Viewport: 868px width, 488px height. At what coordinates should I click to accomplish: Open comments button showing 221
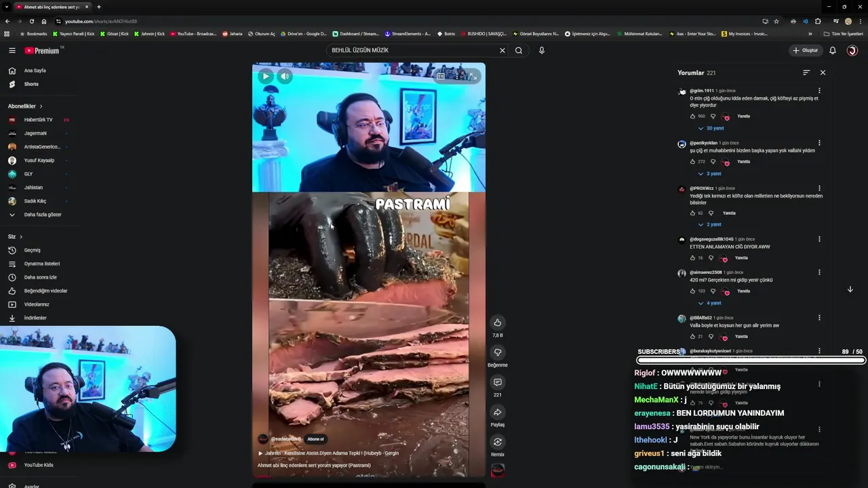point(497,382)
